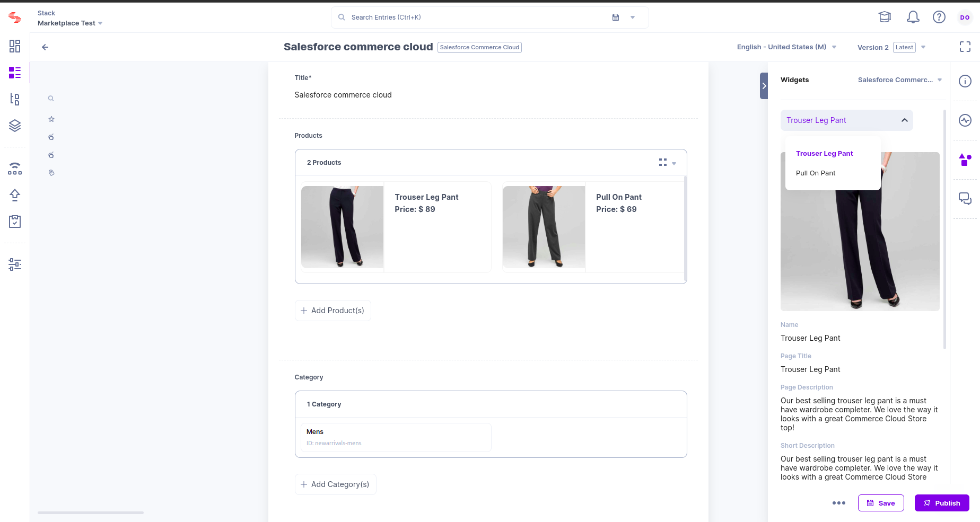The image size is (980, 522).
Task: Click the Pull On Pant product thumbnail
Action: (544, 227)
